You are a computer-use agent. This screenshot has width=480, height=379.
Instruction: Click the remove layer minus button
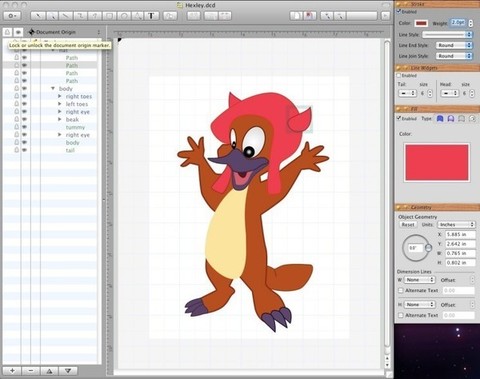[x=31, y=371]
